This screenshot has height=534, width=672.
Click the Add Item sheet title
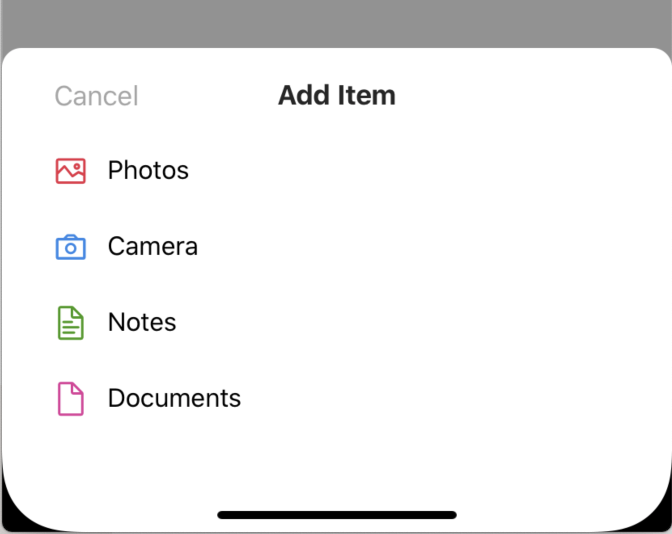click(337, 96)
